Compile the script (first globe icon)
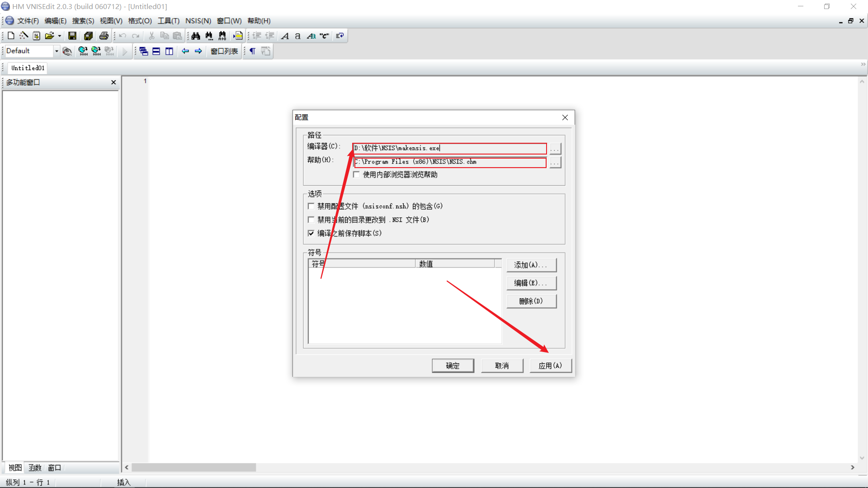868x488 pixels. pos(83,51)
